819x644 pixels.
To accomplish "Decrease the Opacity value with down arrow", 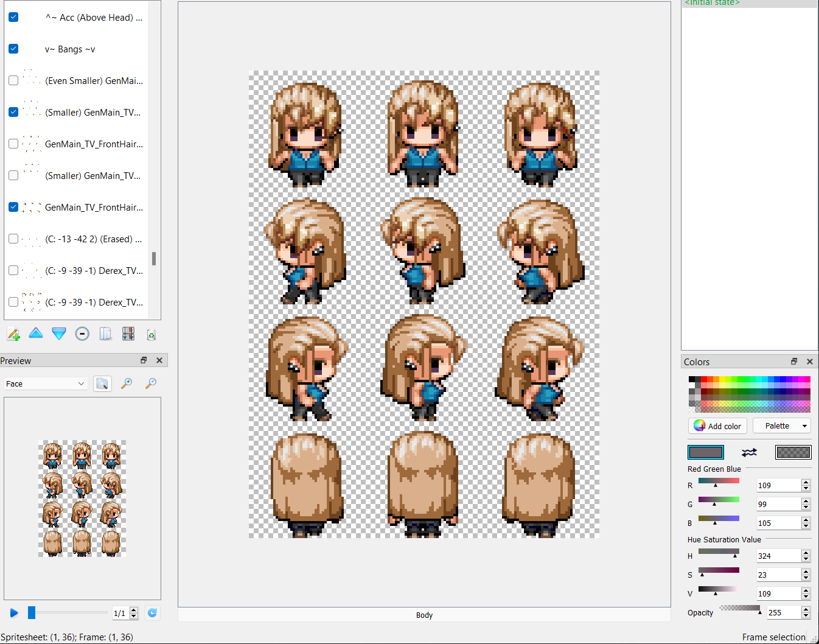I will click(806, 616).
